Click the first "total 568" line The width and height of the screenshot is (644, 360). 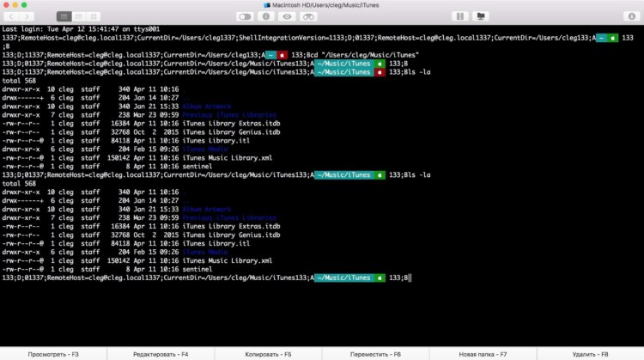click(x=19, y=81)
